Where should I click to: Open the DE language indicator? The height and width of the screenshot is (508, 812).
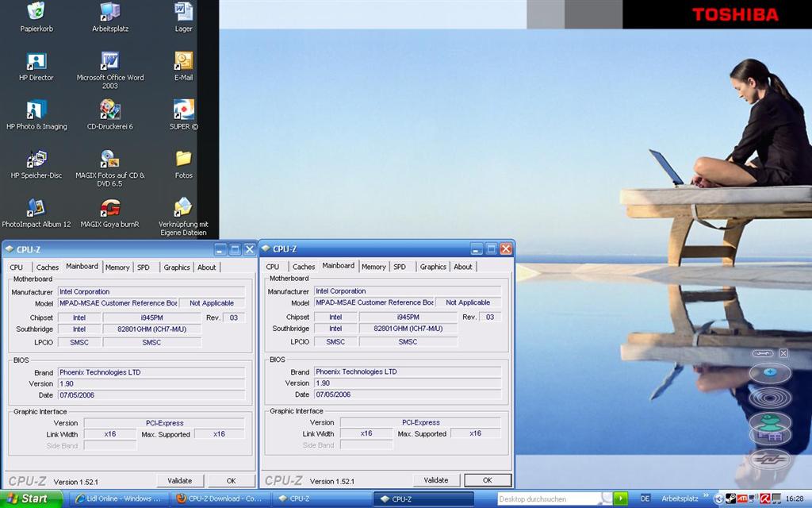click(645, 498)
